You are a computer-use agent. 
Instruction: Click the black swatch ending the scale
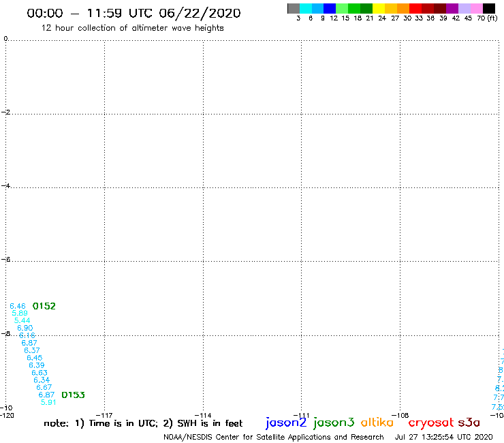pos(489,8)
